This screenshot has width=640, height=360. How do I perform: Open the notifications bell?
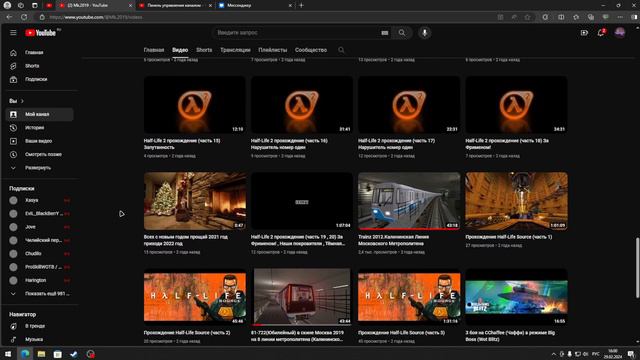[x=601, y=33]
